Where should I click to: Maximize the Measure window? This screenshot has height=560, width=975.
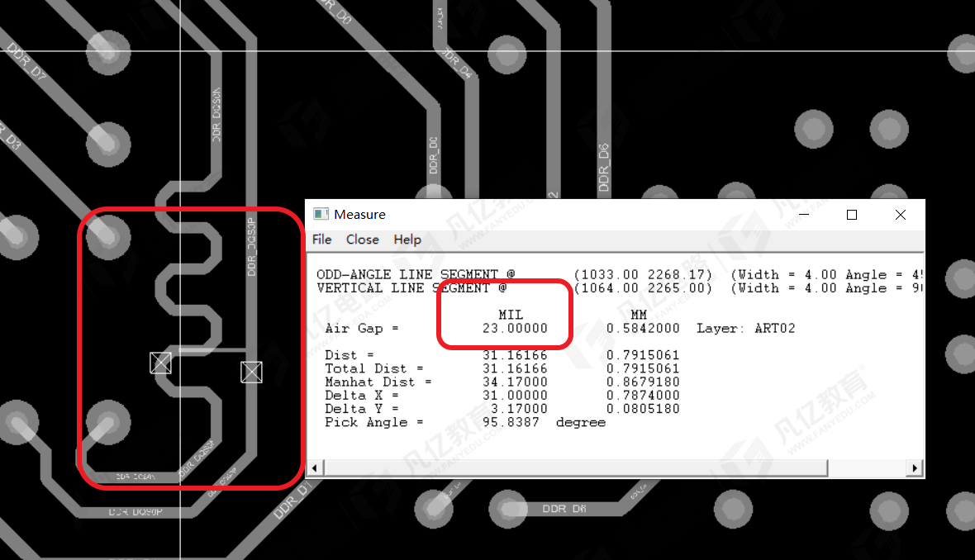tap(852, 215)
